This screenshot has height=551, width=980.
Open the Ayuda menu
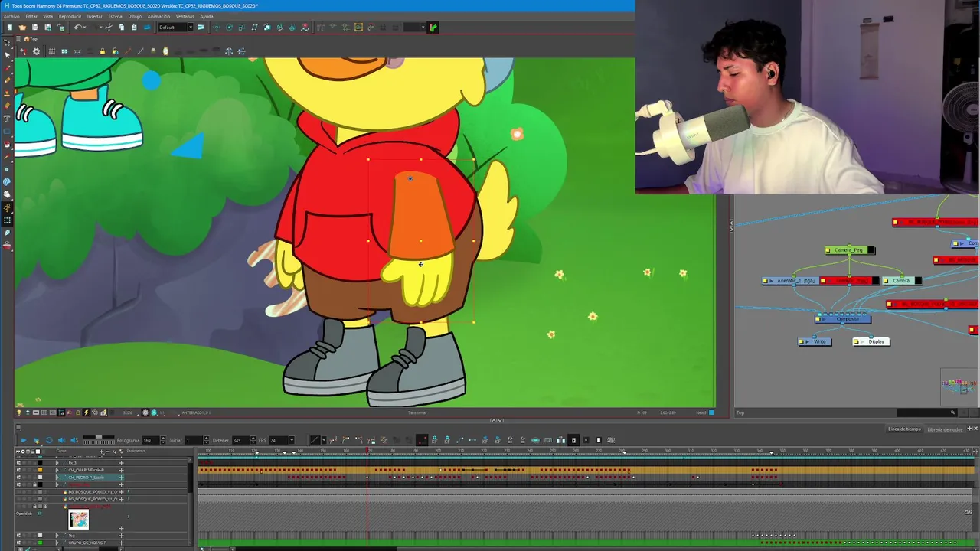coord(207,16)
